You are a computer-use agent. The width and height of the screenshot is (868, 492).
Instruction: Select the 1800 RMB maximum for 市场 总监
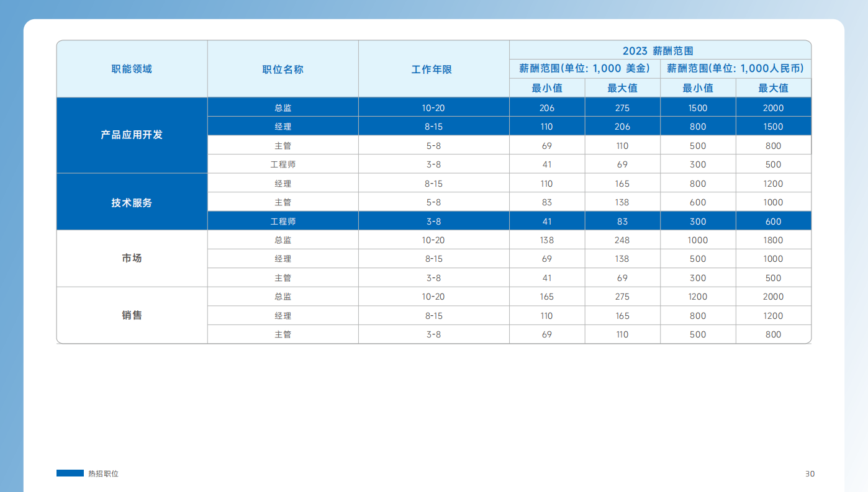coord(774,240)
